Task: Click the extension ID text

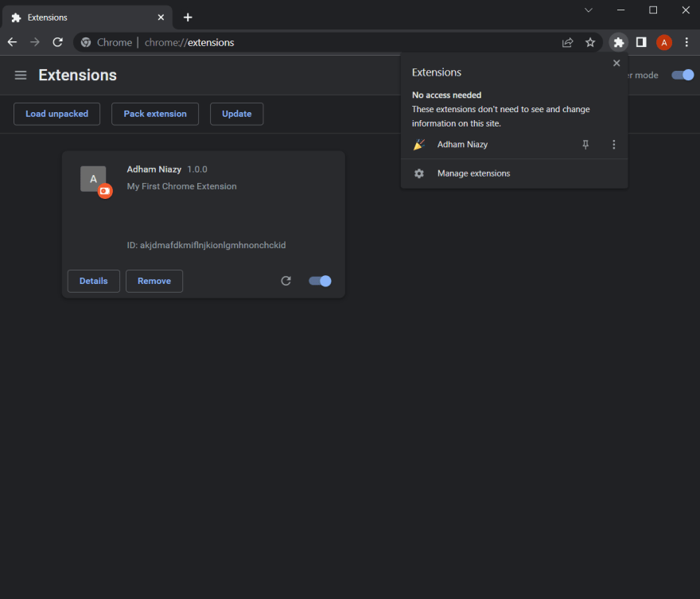Action: [x=206, y=245]
